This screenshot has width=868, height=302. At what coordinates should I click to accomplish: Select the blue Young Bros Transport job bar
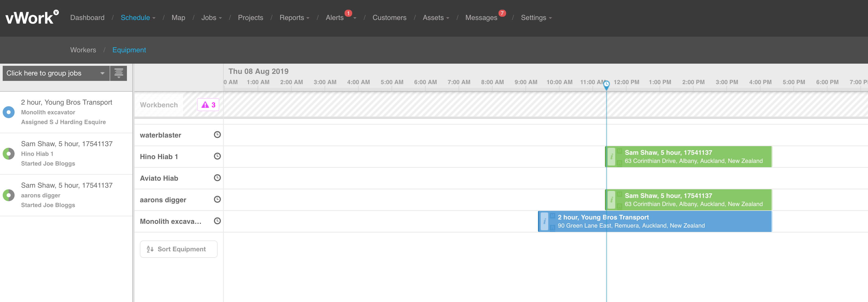coord(655,221)
